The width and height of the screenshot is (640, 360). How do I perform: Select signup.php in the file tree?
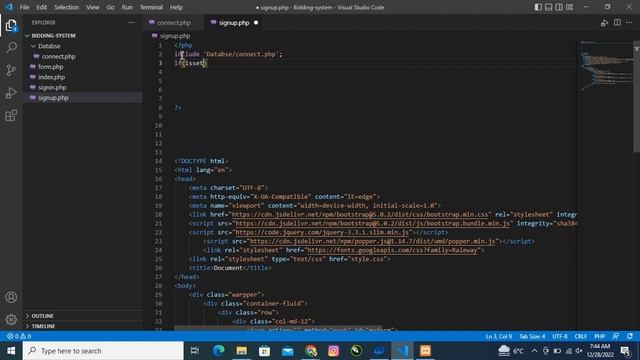(x=82, y=98)
